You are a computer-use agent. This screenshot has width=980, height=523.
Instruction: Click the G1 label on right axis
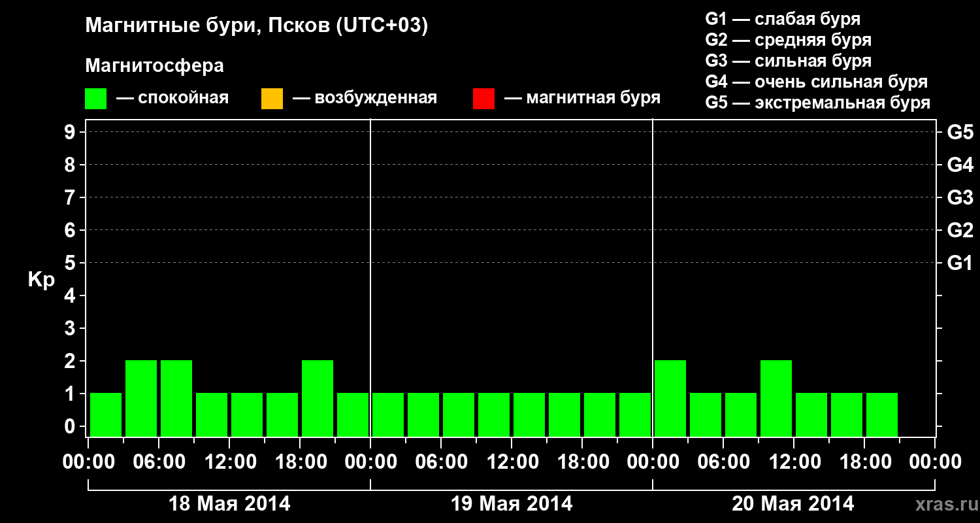tap(960, 263)
